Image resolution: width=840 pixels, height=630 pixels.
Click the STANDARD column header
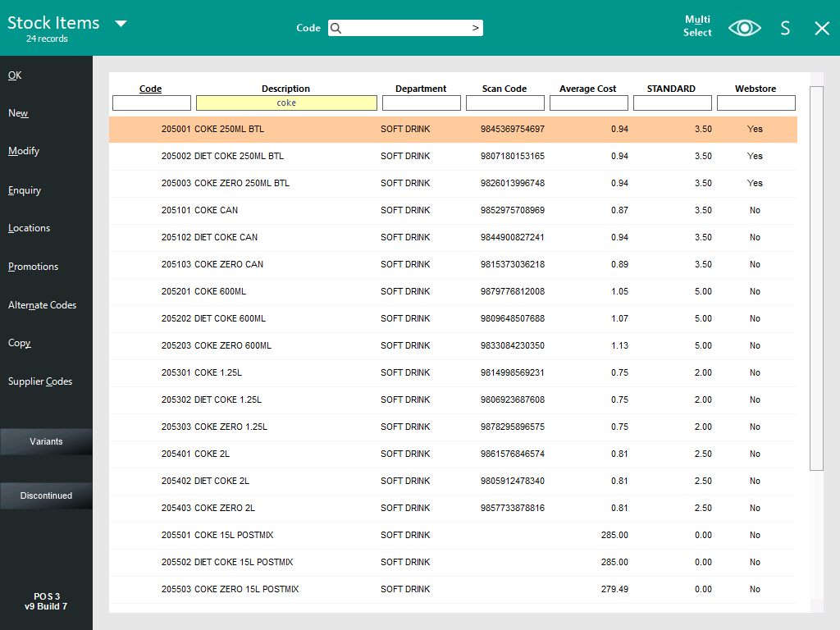click(671, 89)
